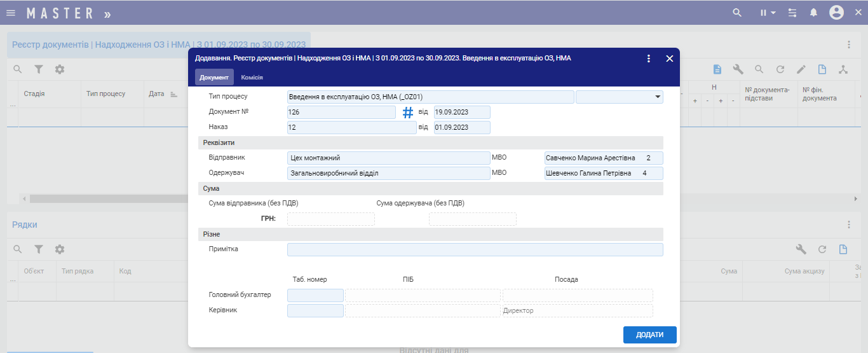The height and width of the screenshot is (353, 868).
Task: Expand the dropdown next to Тип процесу
Action: click(x=657, y=97)
